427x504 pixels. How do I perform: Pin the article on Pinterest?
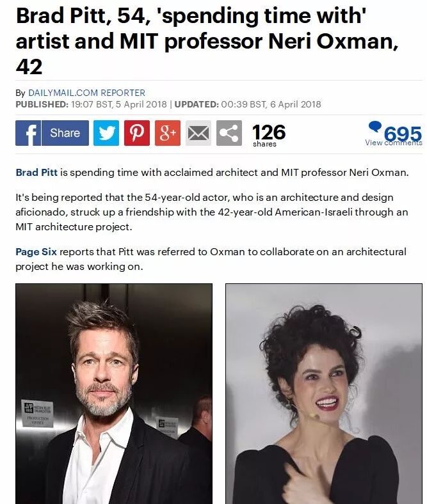[137, 133]
